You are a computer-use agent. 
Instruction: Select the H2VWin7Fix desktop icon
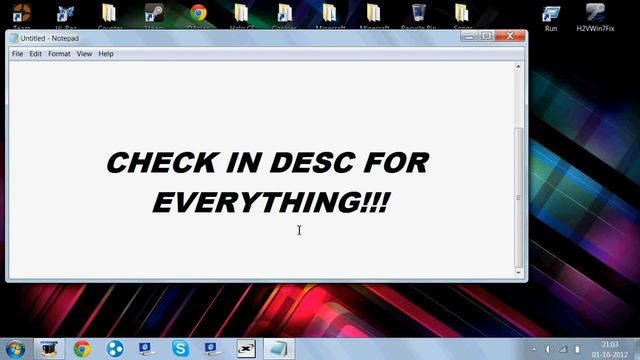point(595,18)
